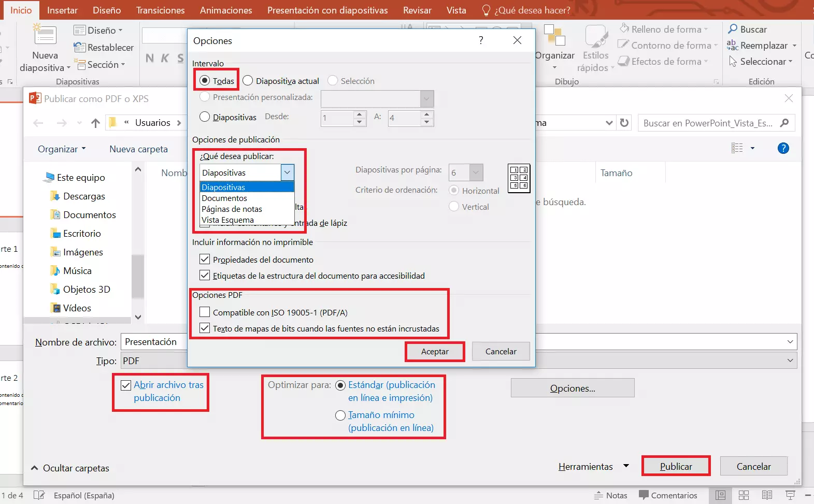Image resolution: width=814 pixels, height=504 pixels.
Task: Expand the Nombre de archivo dropdown arrow
Action: pyautogui.click(x=790, y=342)
